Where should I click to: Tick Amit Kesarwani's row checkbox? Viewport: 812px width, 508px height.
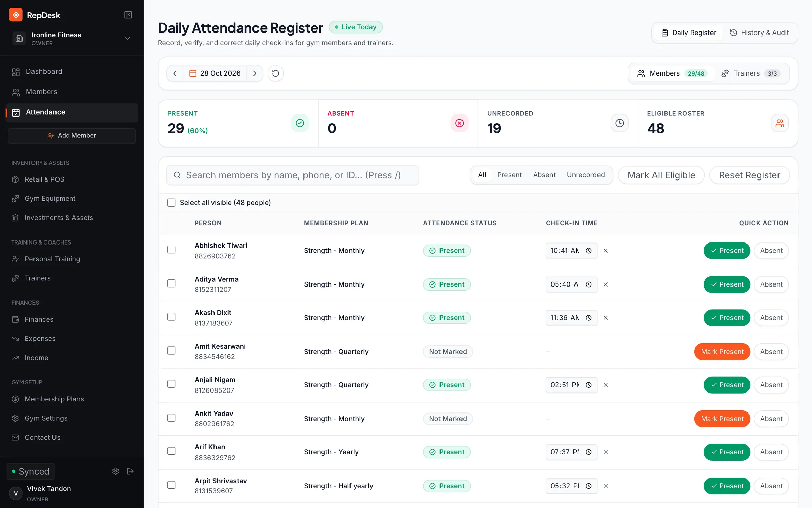pos(172,351)
